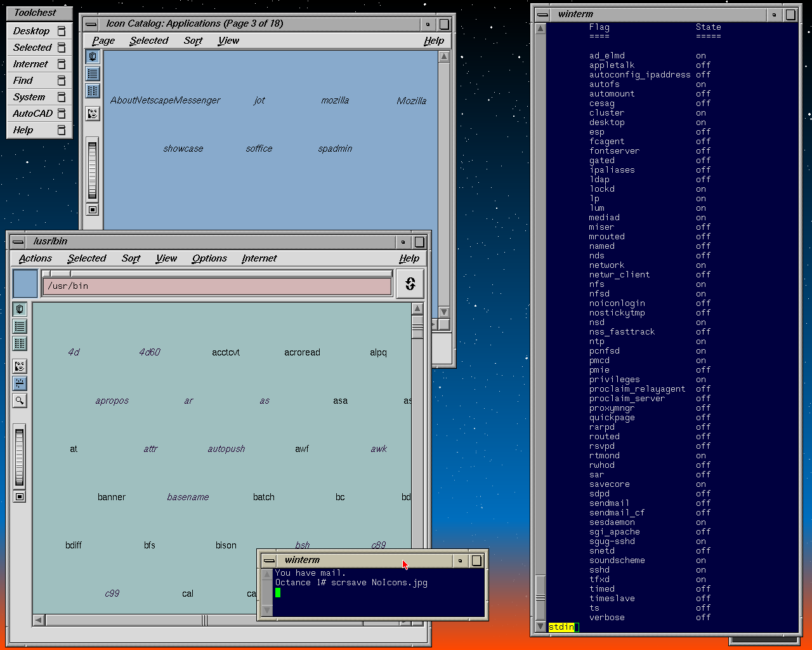Click the tear-off icon beside Selected in Toolchest
Screen dimensions: 812x650
[x=62, y=48]
